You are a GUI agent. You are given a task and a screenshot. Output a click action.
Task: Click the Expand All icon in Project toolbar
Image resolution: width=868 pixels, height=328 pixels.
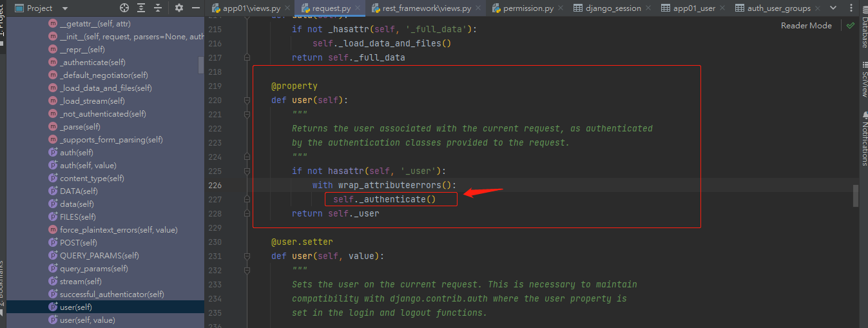(x=142, y=8)
